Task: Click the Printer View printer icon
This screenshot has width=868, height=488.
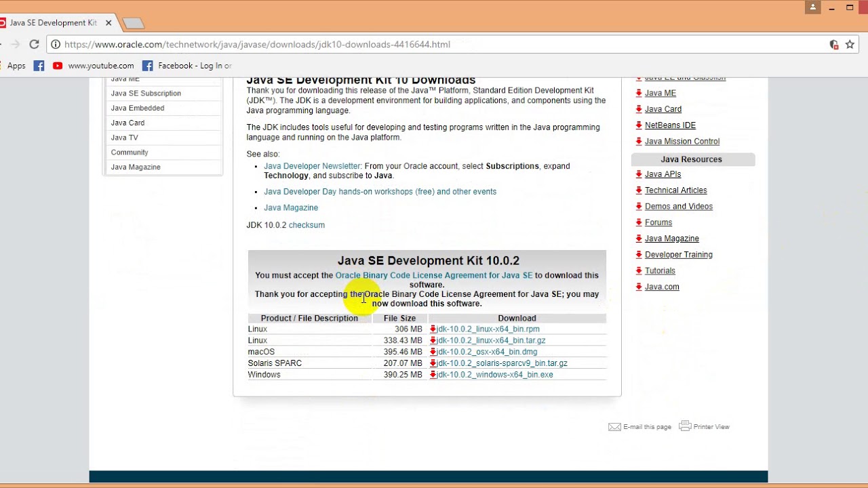Action: coord(685,426)
